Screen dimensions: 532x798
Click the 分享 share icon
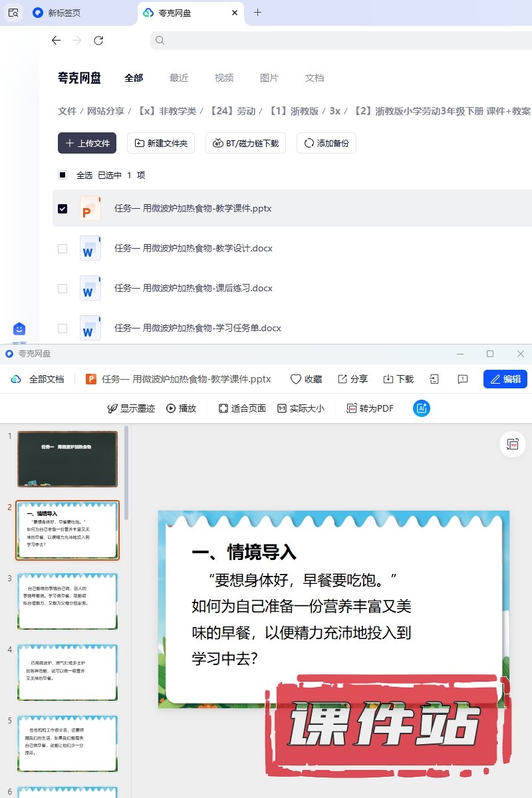pos(342,379)
